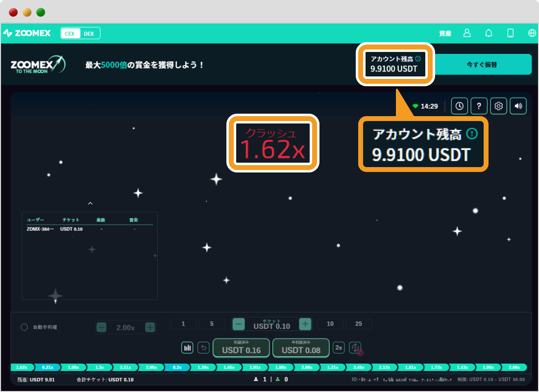539x392 pixels.
Task: Collapse the player list with the chevron
Action: pos(90,203)
